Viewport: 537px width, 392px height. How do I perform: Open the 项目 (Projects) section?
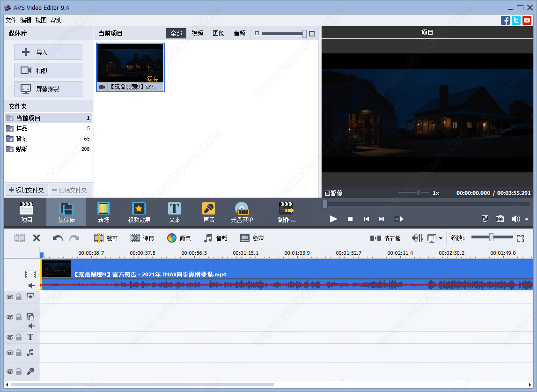[26, 212]
